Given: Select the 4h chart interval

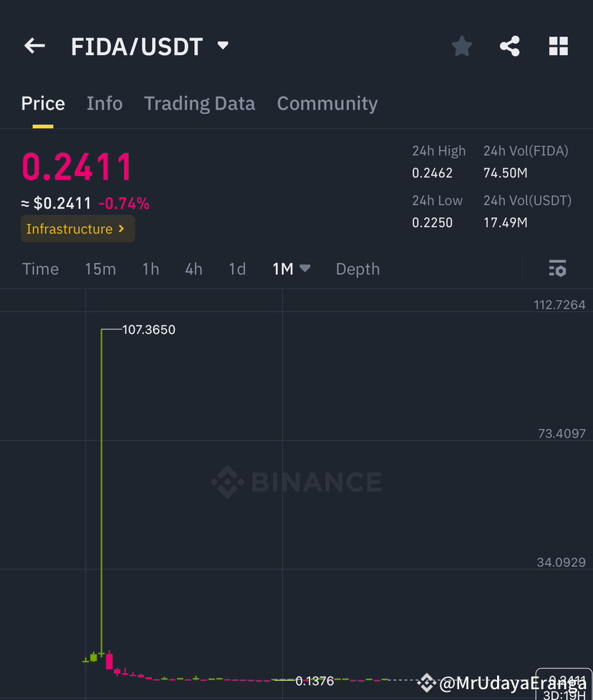Looking at the screenshot, I should (x=193, y=269).
